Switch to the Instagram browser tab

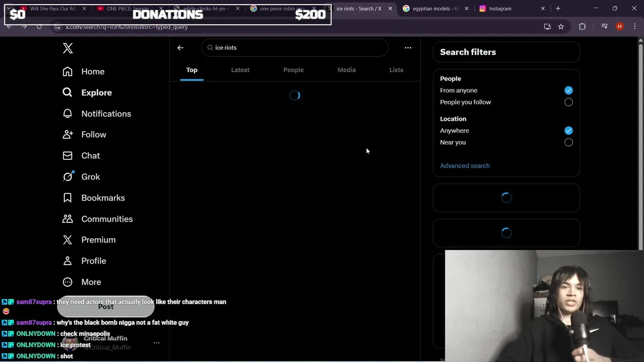(512, 9)
